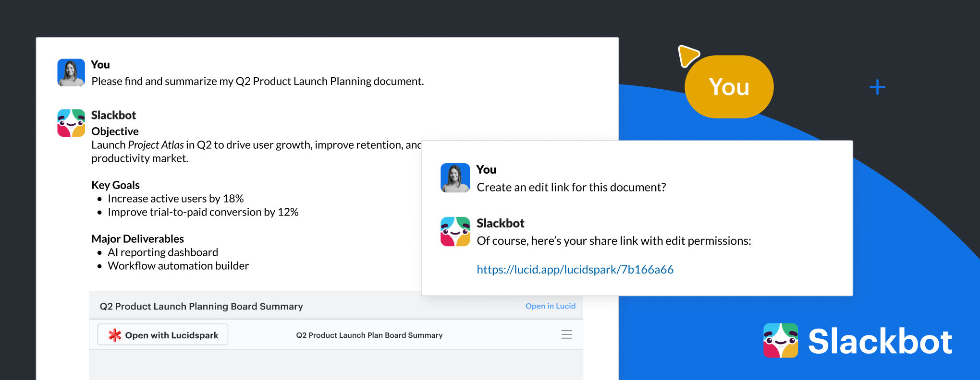Click the "You" name above the edit link request

486,170
